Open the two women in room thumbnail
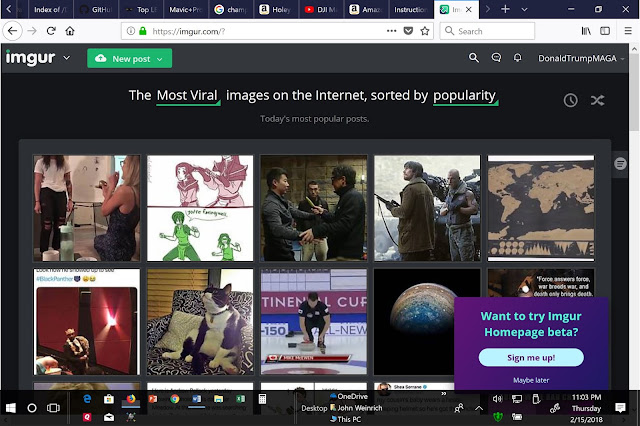 [x=87, y=208]
